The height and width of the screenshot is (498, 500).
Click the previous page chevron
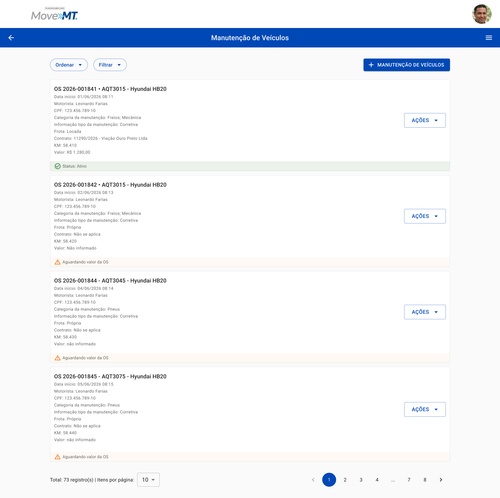tap(313, 480)
